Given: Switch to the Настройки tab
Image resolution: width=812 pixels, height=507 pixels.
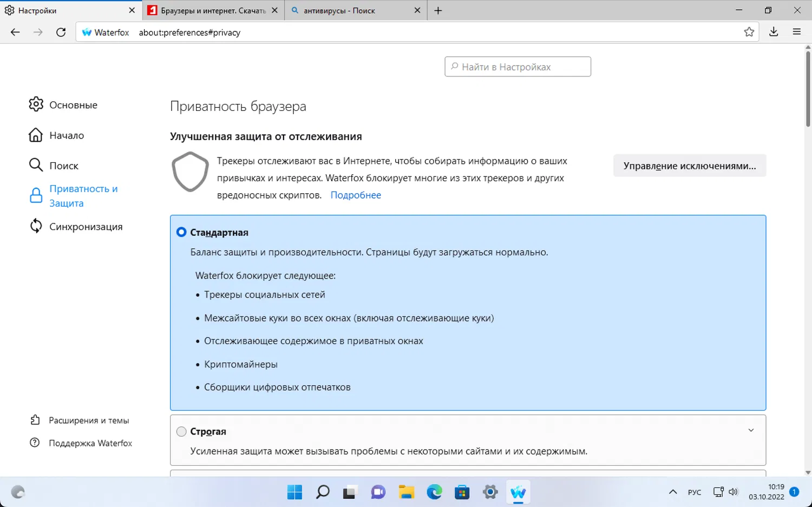Looking at the screenshot, I should tap(70, 11).
